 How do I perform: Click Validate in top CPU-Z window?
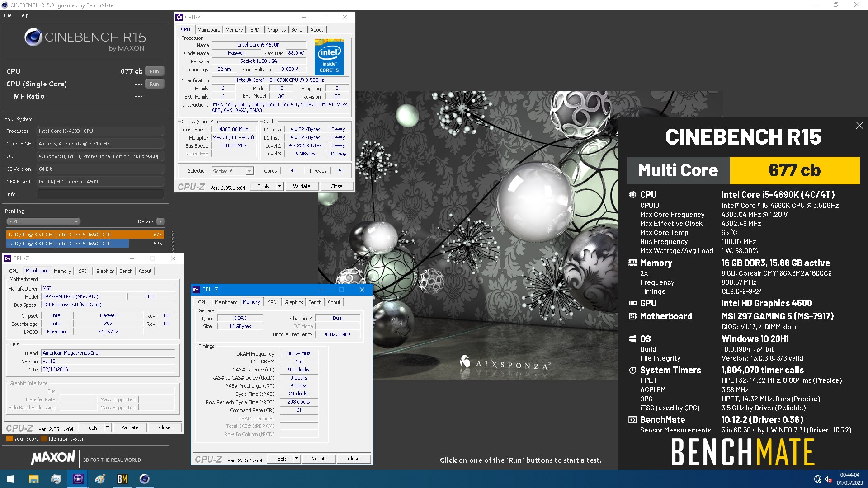coord(302,186)
